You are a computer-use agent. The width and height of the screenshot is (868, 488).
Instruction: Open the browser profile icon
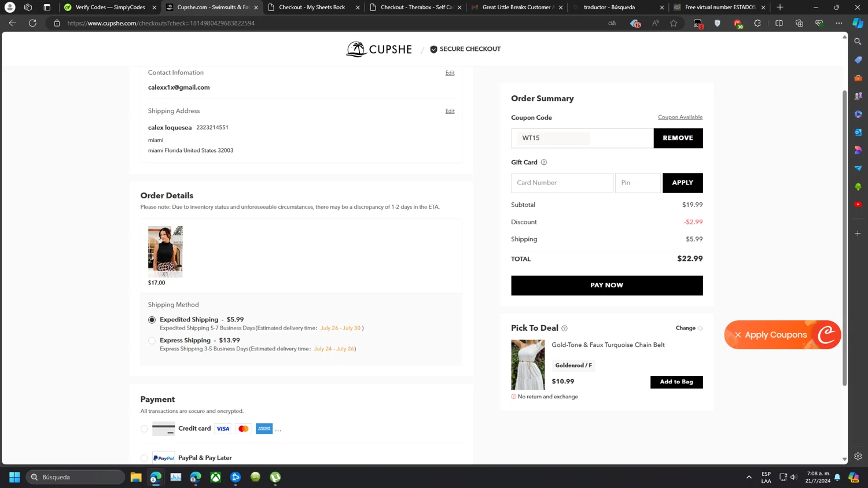pyautogui.click(x=10, y=8)
